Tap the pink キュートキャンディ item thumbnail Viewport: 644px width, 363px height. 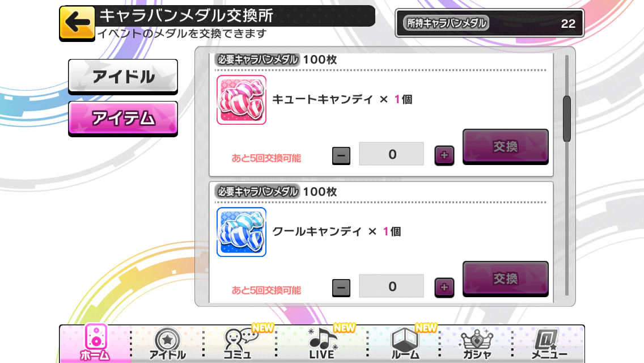(241, 100)
